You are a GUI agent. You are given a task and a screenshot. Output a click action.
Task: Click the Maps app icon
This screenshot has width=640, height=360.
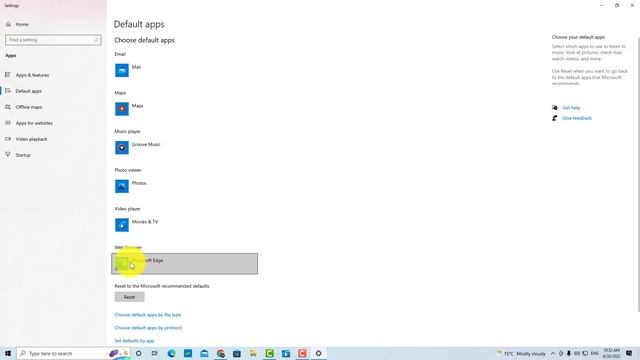[122, 109]
